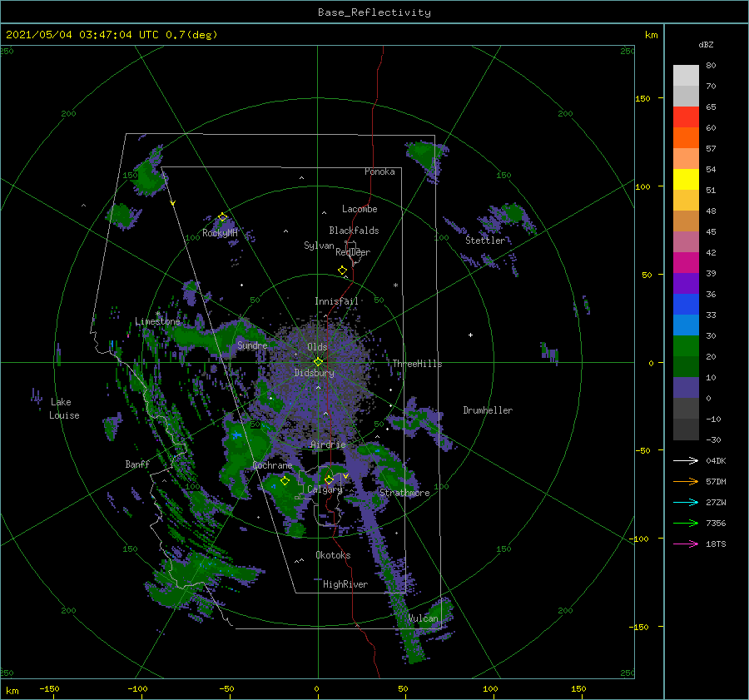Click the Lacombe city label
Viewport: 749px width, 700px height.
(360, 209)
